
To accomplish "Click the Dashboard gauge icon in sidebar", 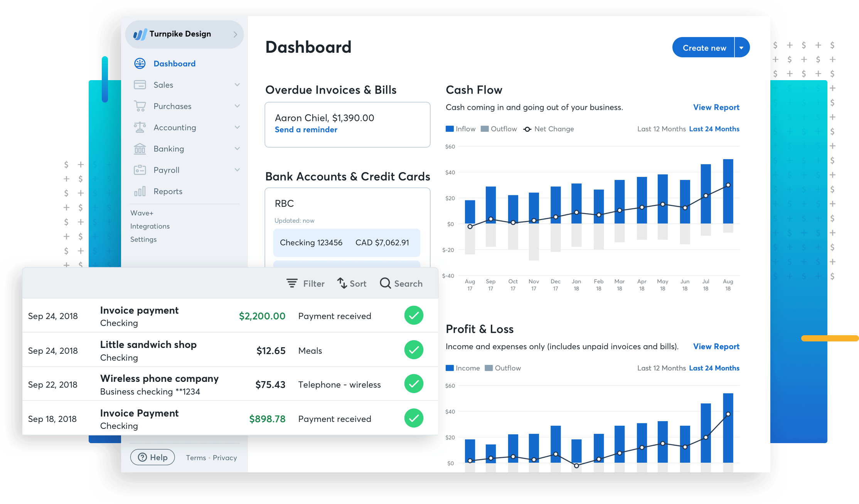I will (x=140, y=64).
